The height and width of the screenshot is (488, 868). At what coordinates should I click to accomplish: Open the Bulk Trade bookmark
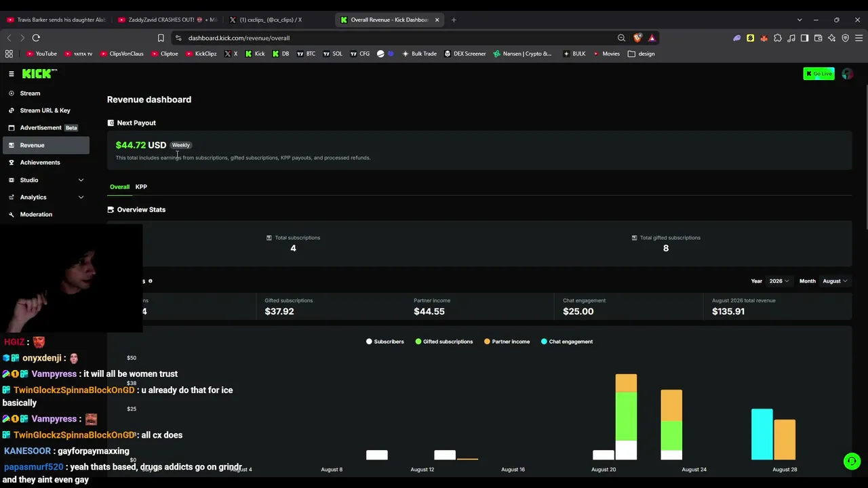coord(419,54)
